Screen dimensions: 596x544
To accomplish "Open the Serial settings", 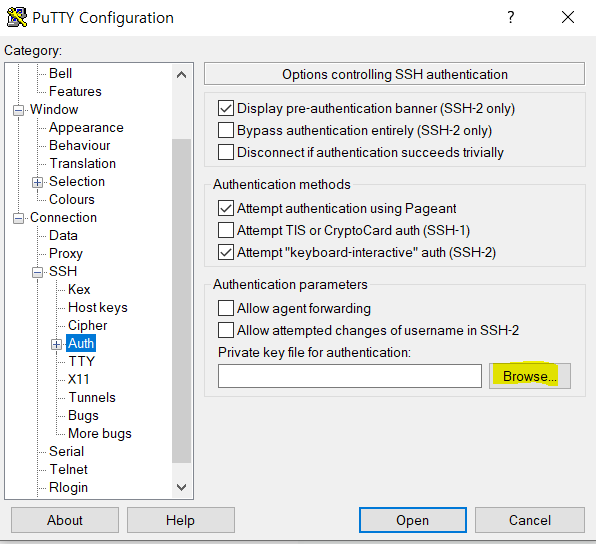I will pyautogui.click(x=67, y=451).
